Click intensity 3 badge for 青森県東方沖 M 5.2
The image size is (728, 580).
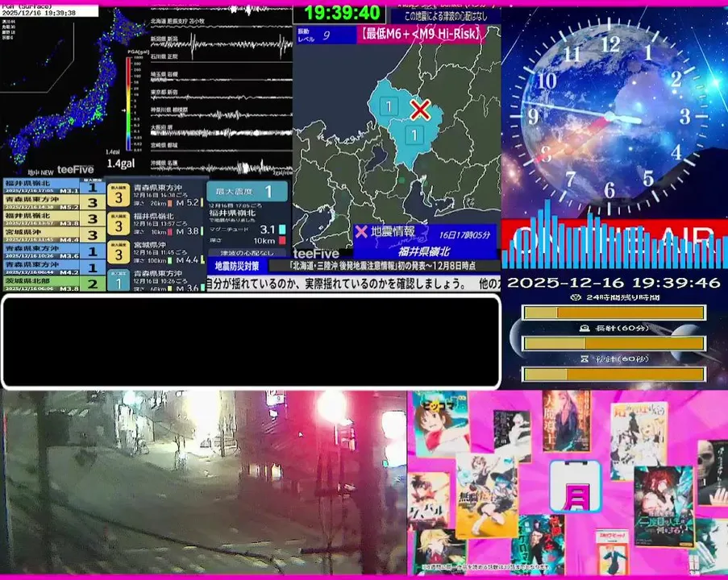pos(119,197)
